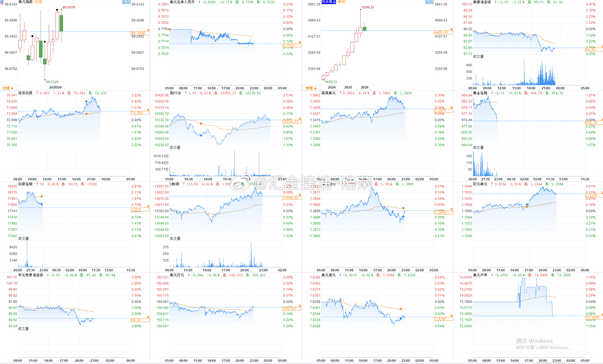Select the 美原油连续 chart title

click(482, 2)
